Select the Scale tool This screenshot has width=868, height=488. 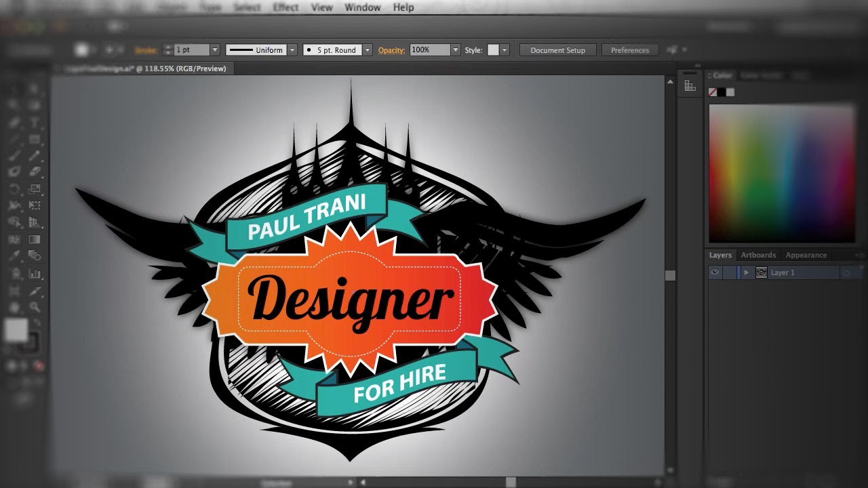click(35, 188)
